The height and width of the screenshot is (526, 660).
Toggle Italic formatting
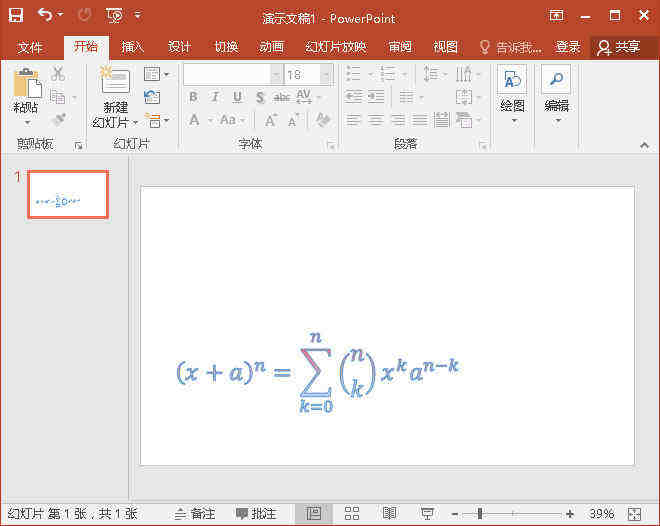[215, 97]
